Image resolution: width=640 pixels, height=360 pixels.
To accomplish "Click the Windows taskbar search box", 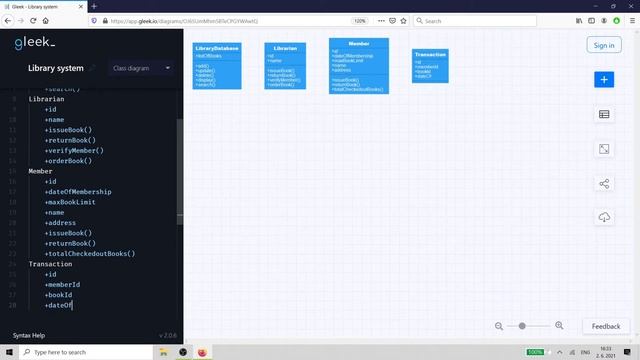I will pos(86,352).
